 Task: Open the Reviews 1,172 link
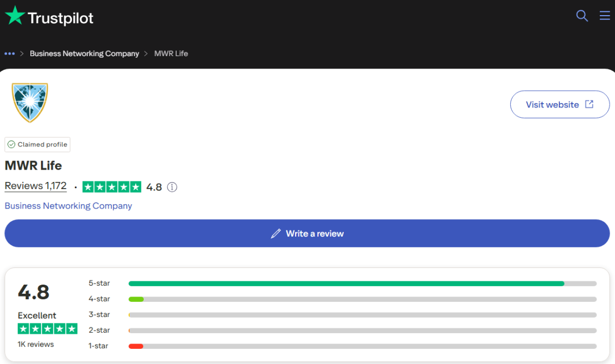36,186
